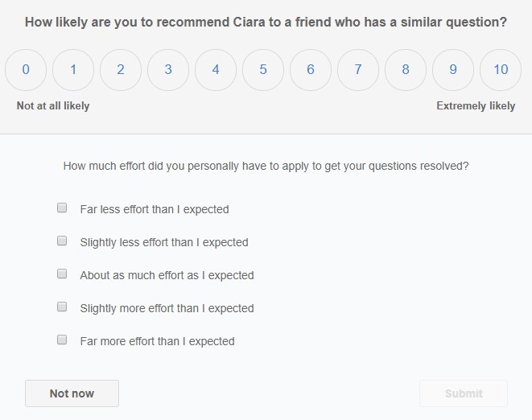The width and height of the screenshot is (532, 420).
Task: Click the 4 rating circle
Action: click(x=216, y=70)
